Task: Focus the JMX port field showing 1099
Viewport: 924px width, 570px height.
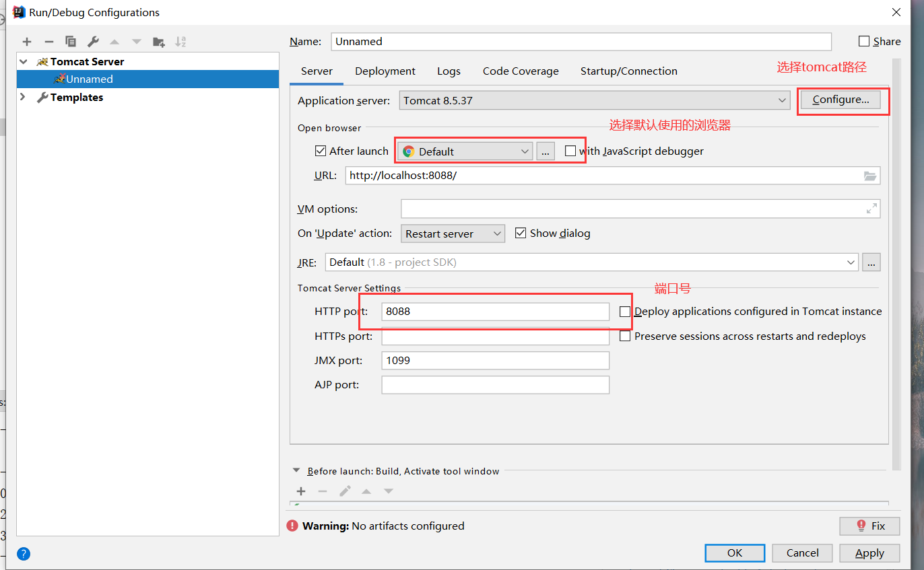Action: point(496,360)
